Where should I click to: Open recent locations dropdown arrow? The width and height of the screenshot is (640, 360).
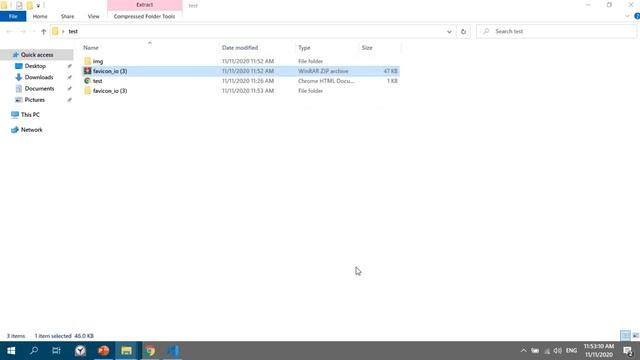[x=33, y=31]
